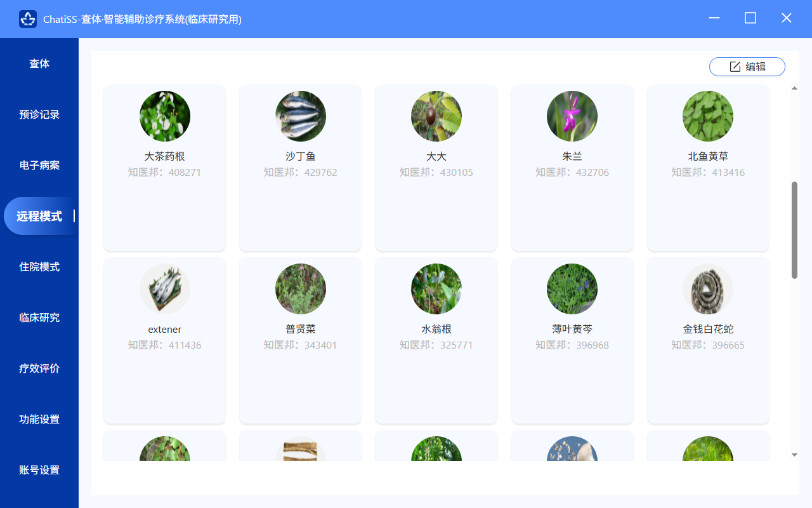Click the 水翁根 avatar image

[436, 289]
